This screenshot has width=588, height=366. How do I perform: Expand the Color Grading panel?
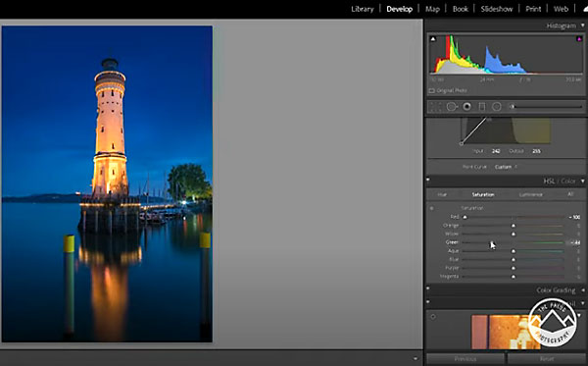pos(583,289)
